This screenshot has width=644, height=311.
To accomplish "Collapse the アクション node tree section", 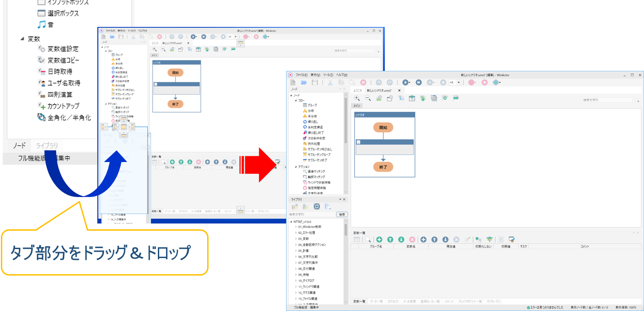I will 296,166.
